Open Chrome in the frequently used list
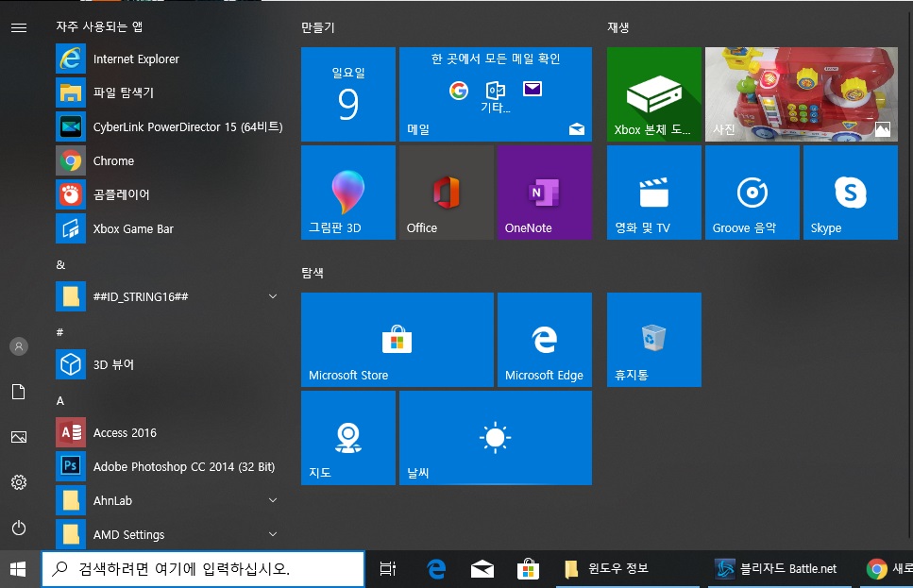Viewport: 913px width, 588px height. [x=169, y=160]
